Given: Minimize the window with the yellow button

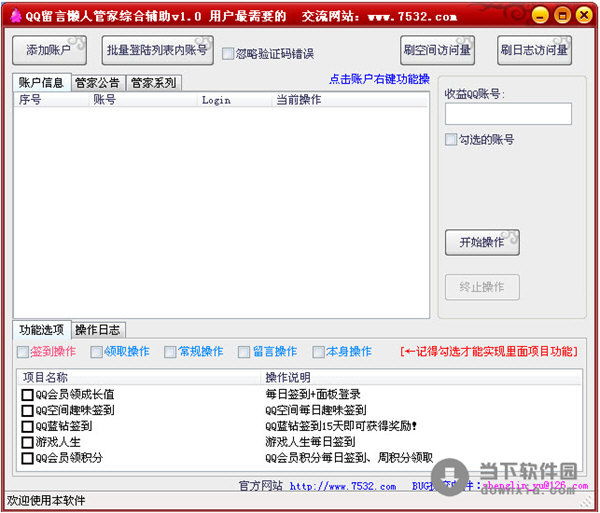Looking at the screenshot, I should pos(540,16).
